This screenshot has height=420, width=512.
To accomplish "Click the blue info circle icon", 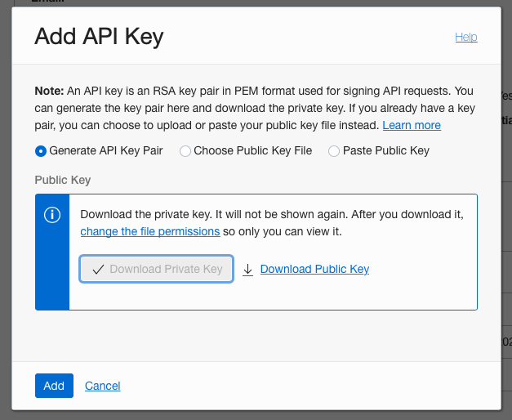I will pyautogui.click(x=52, y=215).
